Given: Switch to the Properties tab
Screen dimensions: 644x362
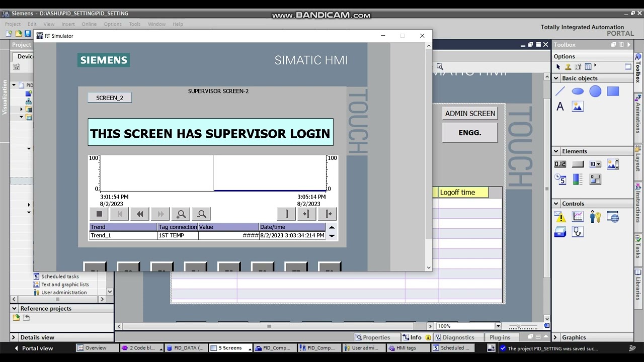Looking at the screenshot, I should 372,337.
